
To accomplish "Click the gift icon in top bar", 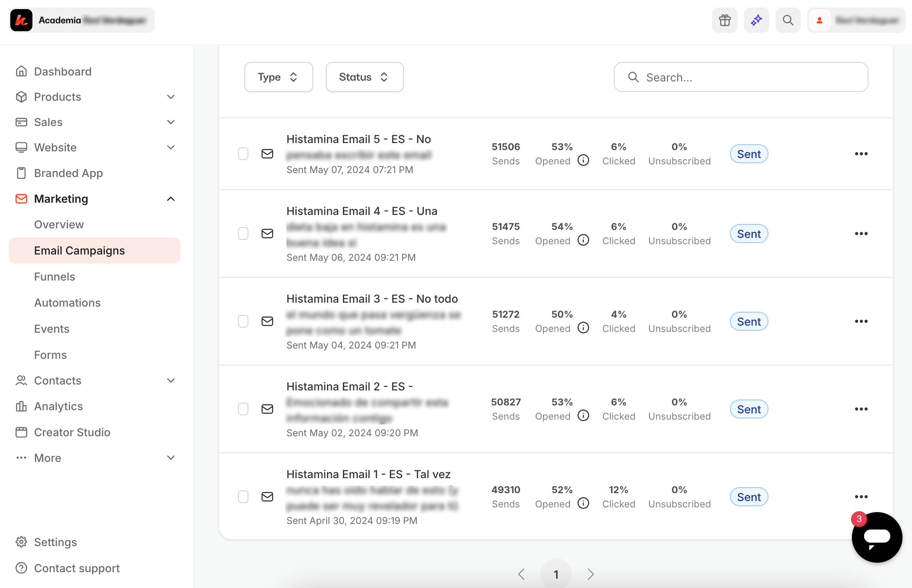I will (725, 20).
